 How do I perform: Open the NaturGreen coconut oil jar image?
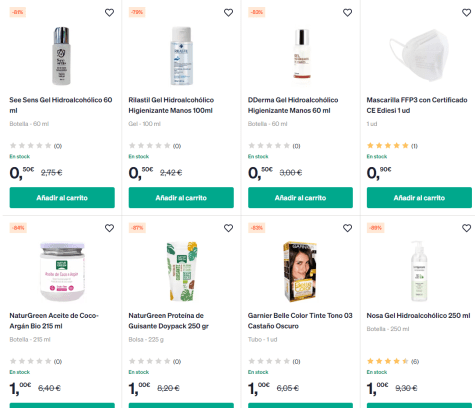62,272
